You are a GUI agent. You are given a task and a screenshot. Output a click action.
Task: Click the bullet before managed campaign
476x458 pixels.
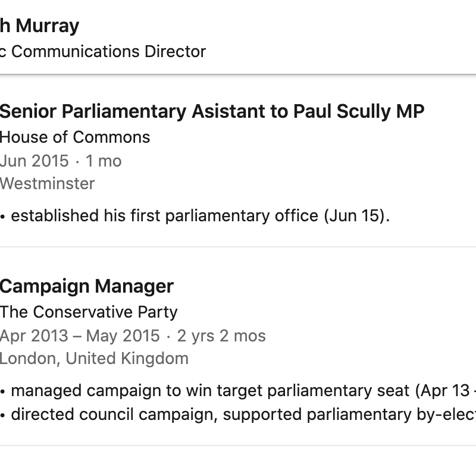point(3,391)
